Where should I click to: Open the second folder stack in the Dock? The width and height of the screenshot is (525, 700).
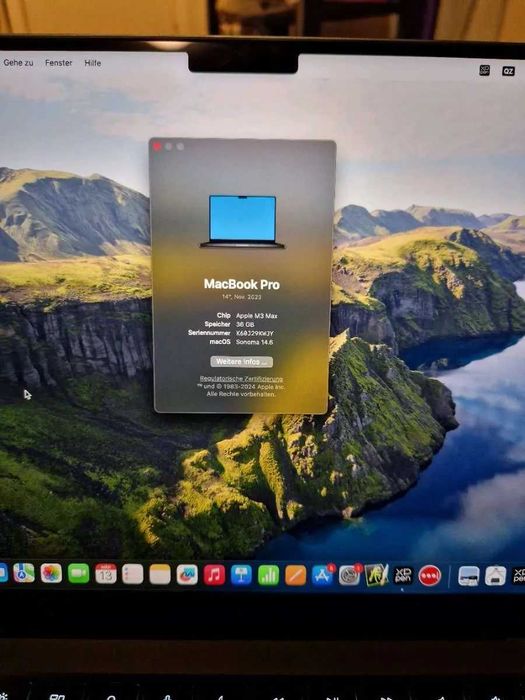(x=496, y=576)
